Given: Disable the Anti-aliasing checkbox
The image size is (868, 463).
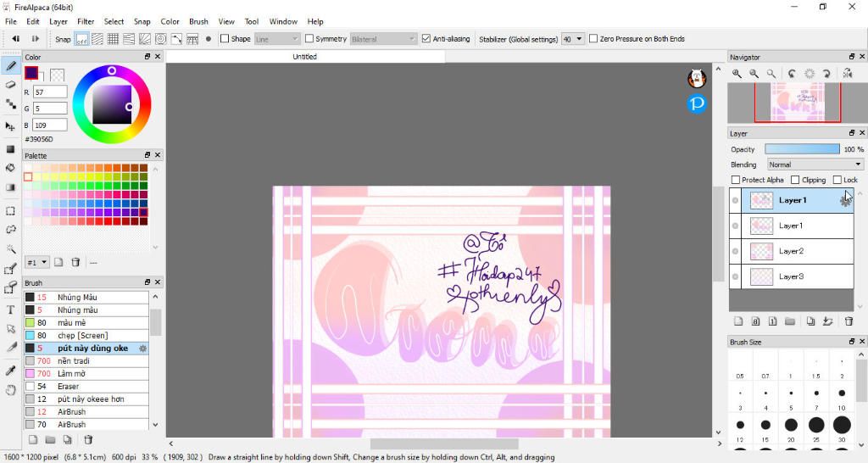Looking at the screenshot, I should 426,39.
